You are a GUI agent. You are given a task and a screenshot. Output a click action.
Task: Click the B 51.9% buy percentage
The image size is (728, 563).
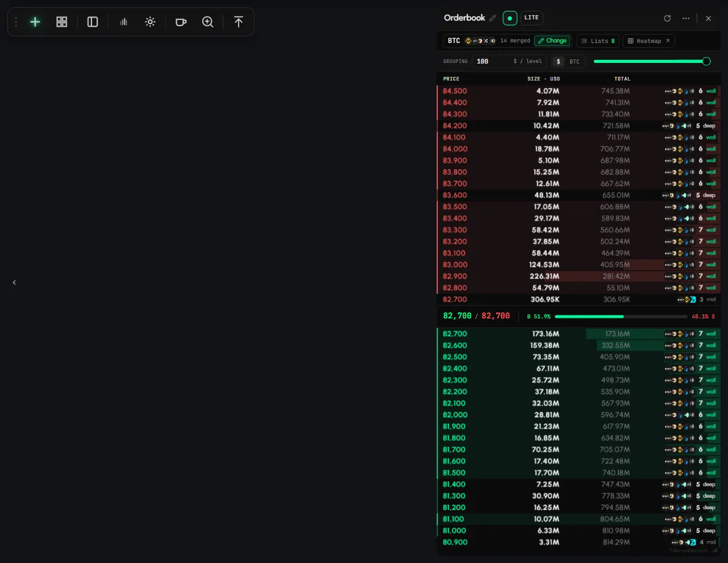(x=538, y=317)
